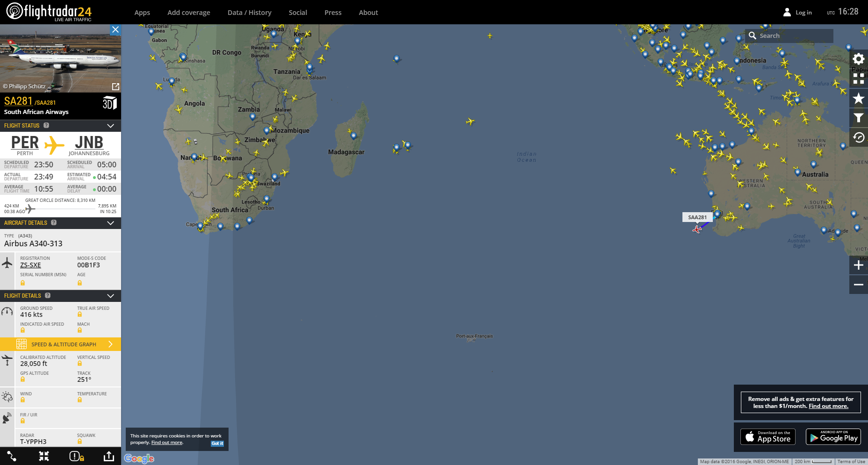Open map settings gear
The height and width of the screenshot is (465, 868).
click(859, 59)
